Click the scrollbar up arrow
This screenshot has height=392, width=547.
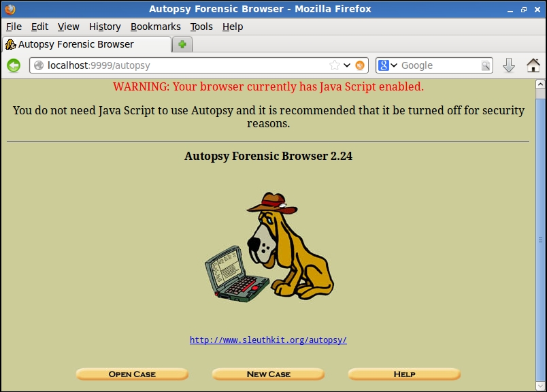coord(540,84)
